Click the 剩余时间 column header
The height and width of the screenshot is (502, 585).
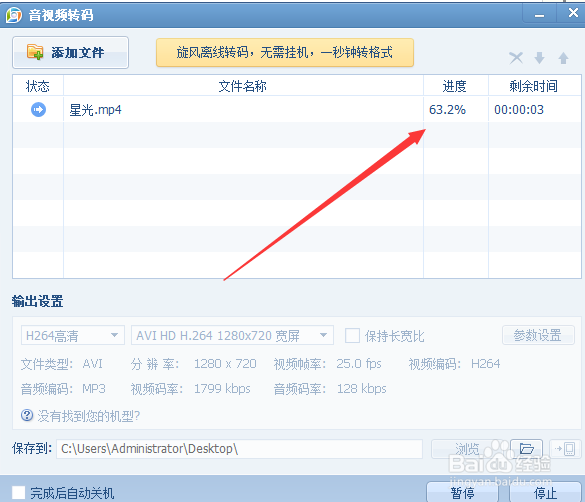pos(534,86)
